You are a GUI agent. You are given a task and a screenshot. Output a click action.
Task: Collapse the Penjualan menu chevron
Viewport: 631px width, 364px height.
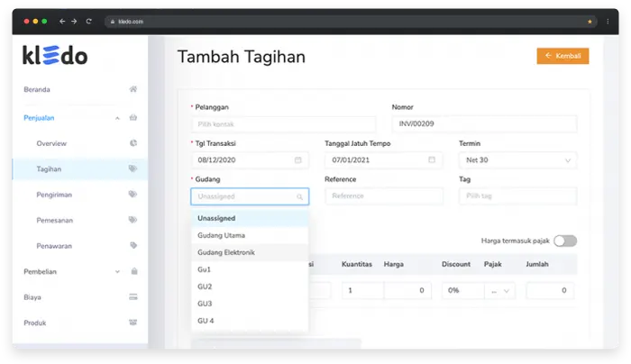(117, 118)
